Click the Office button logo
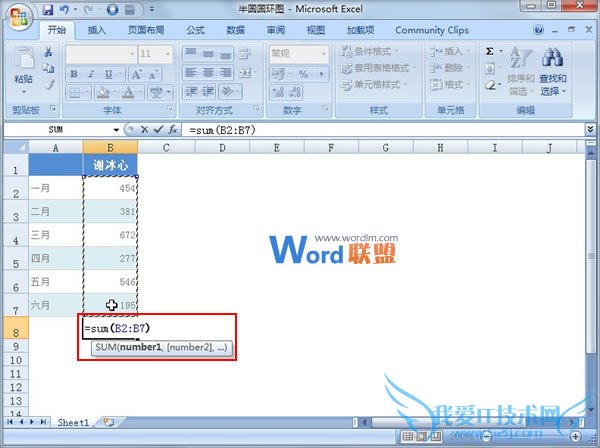The width and height of the screenshot is (600, 448). coord(19,17)
